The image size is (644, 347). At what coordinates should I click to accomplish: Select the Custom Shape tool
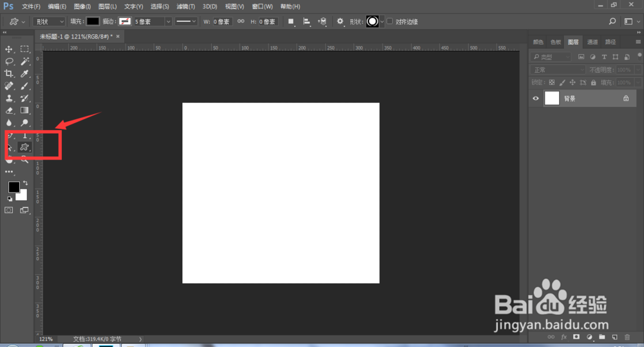pos(24,147)
